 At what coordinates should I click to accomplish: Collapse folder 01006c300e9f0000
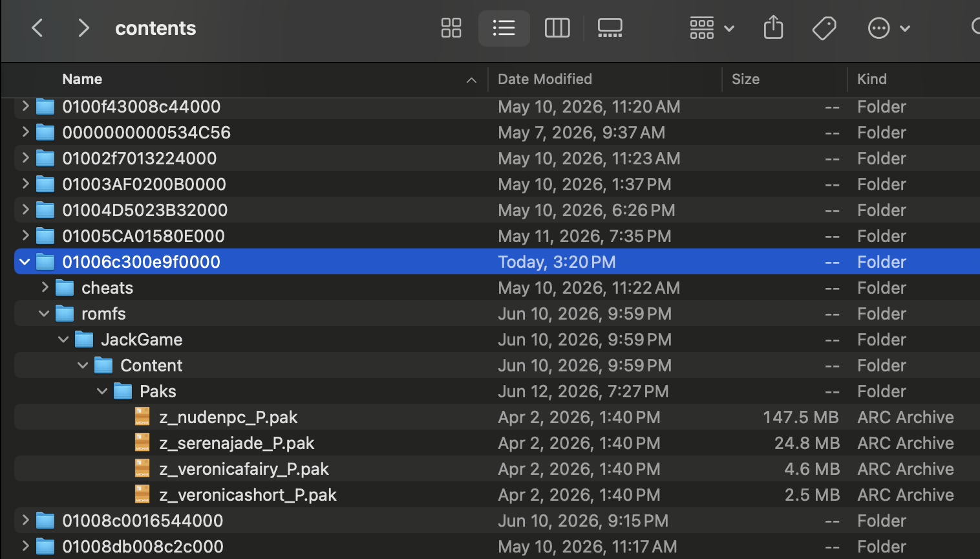pyautogui.click(x=25, y=261)
